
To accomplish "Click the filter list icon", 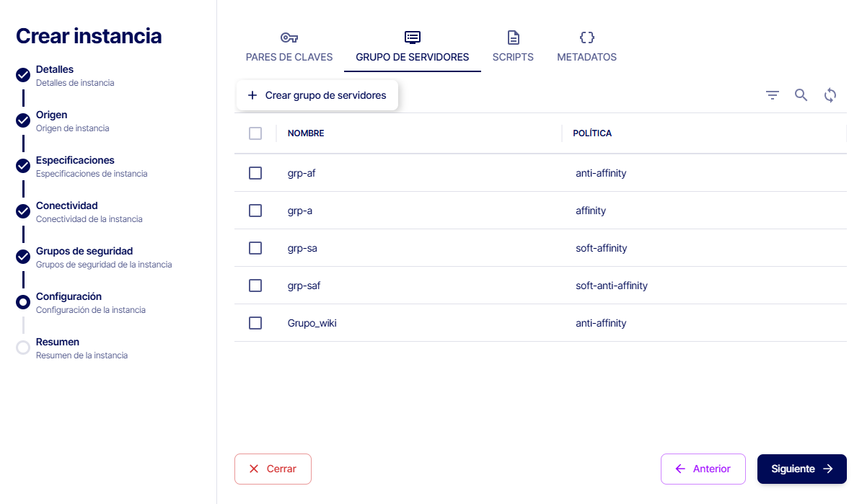I will (x=773, y=95).
